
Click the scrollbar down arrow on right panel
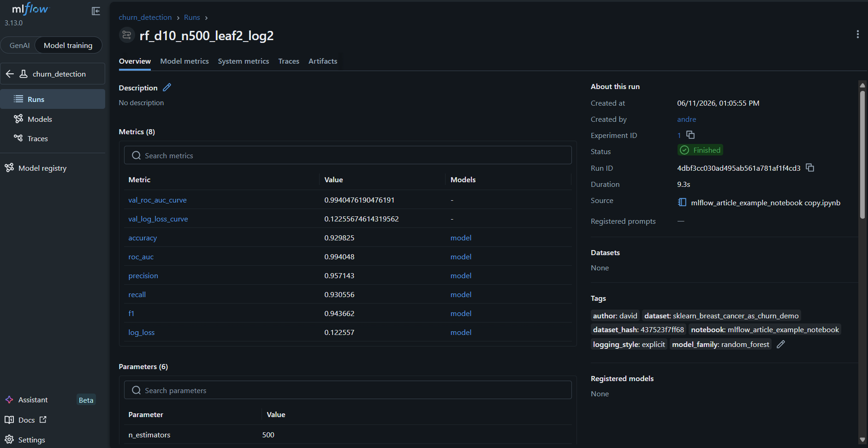click(x=862, y=440)
